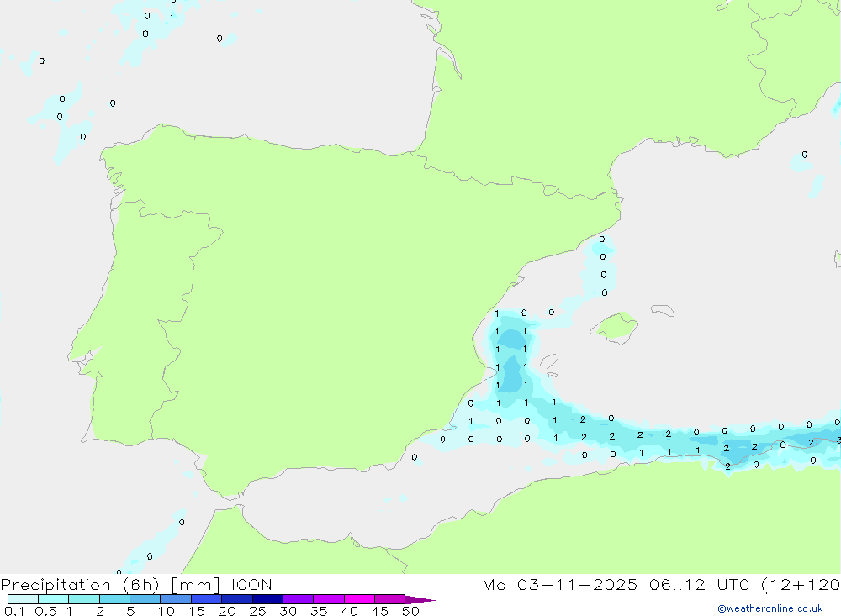The height and width of the screenshot is (616, 841).
Task: Click the legend label '0.5'
Action: pyautogui.click(x=45, y=611)
